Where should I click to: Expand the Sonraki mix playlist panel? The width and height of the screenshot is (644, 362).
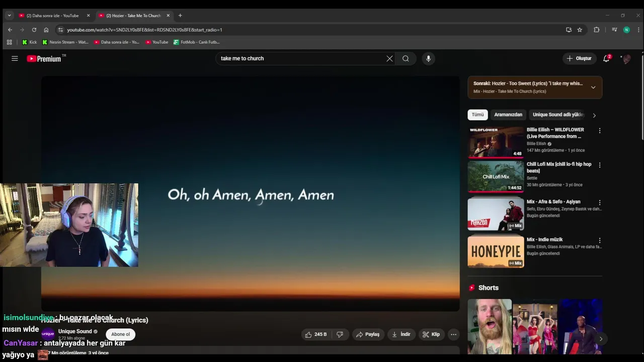tap(593, 87)
